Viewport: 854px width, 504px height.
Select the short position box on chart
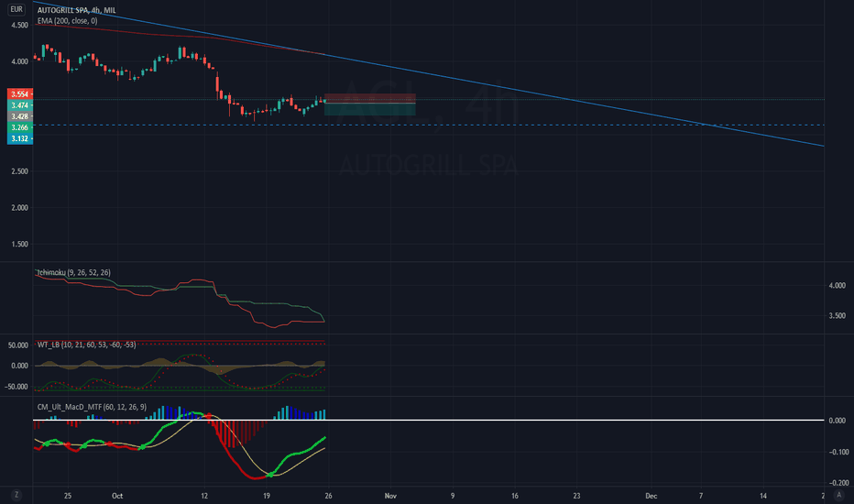pos(370,104)
